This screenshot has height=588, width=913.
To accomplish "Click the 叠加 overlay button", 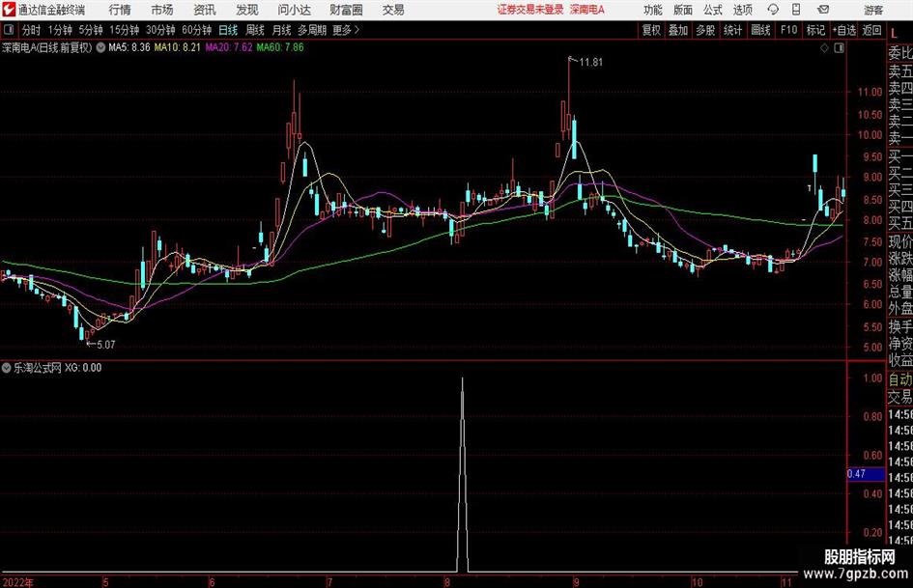I will coord(678,30).
